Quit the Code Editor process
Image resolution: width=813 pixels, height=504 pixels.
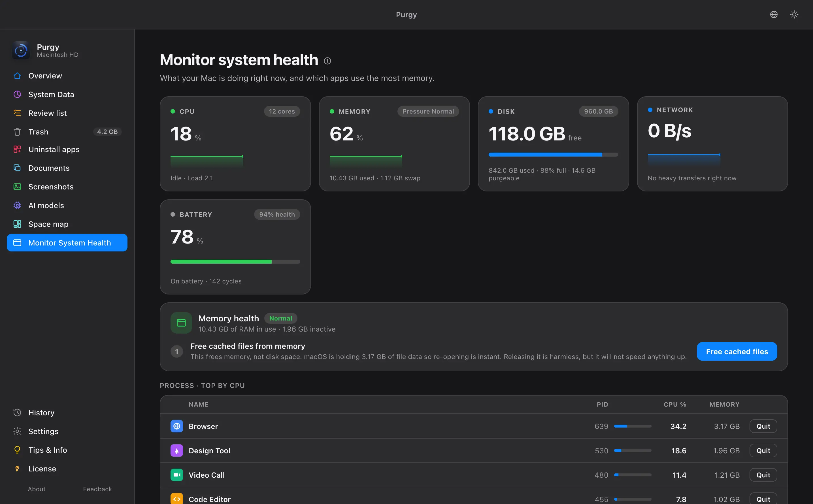coord(763,499)
